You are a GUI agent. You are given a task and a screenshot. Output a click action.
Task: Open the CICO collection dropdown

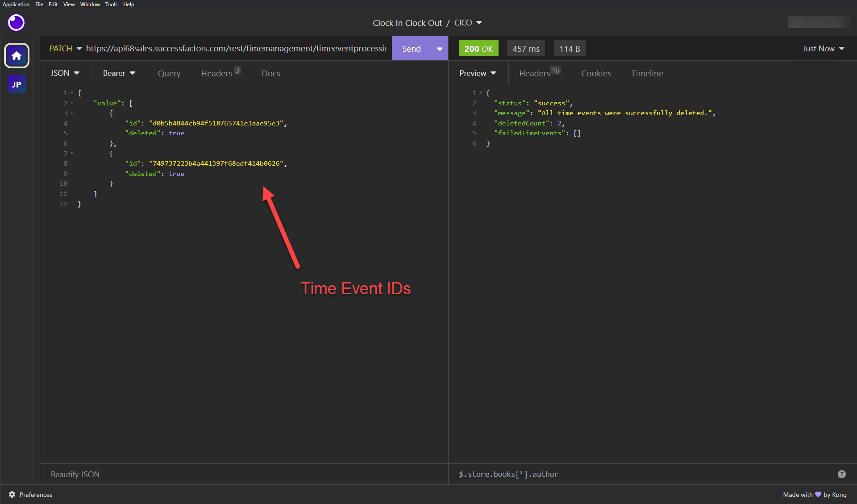(468, 23)
